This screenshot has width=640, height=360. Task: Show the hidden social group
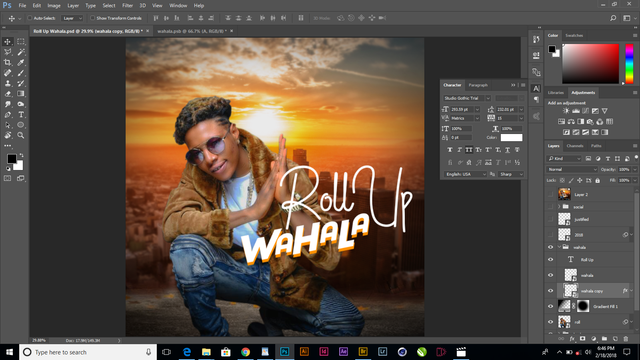(x=551, y=207)
